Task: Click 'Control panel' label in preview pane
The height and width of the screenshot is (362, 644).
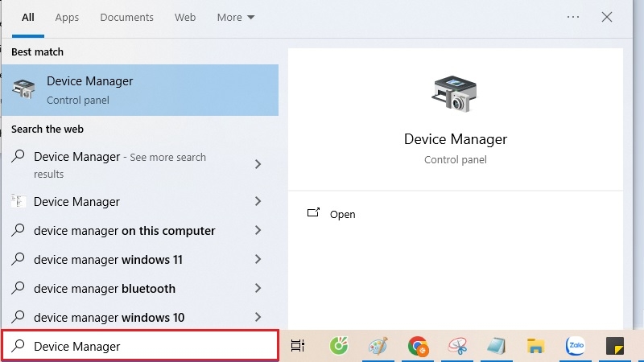Action: [455, 159]
